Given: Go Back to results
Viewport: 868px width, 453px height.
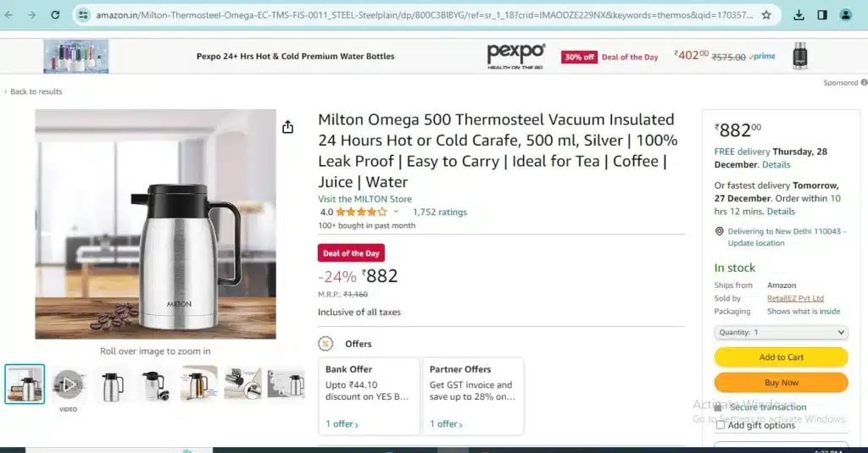Looking at the screenshot, I should [x=34, y=91].
